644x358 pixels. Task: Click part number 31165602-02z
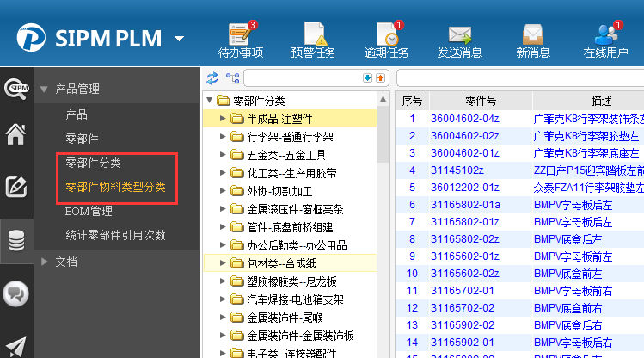(465, 274)
